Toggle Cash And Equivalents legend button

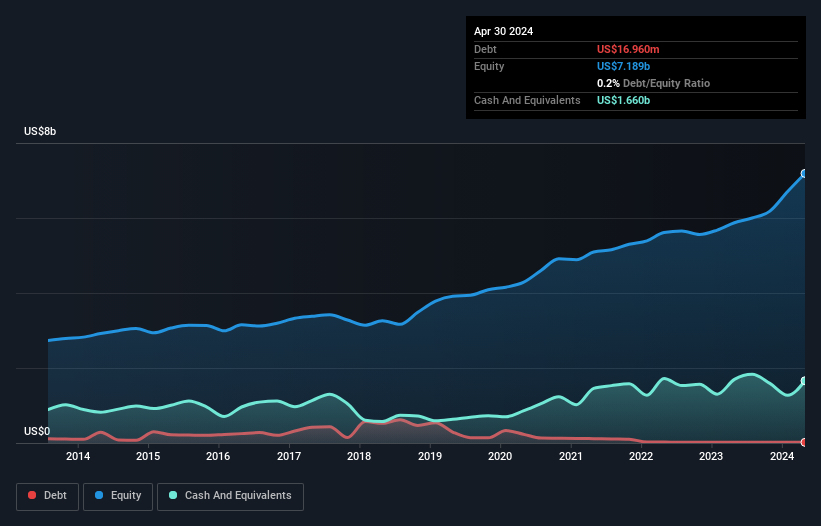click(230, 496)
